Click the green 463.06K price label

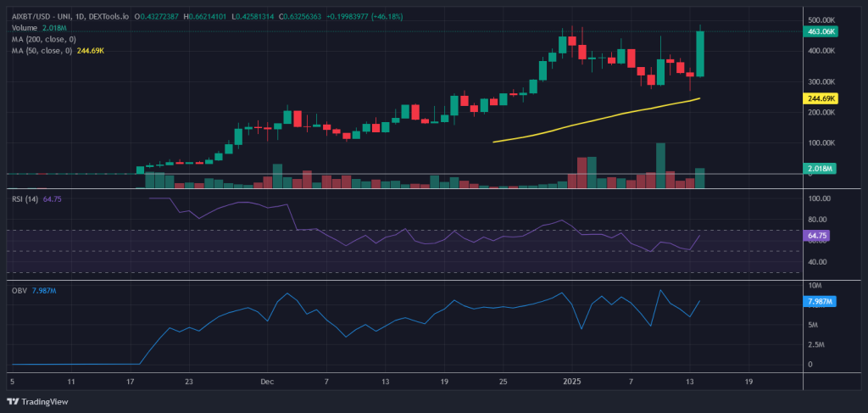(821, 33)
